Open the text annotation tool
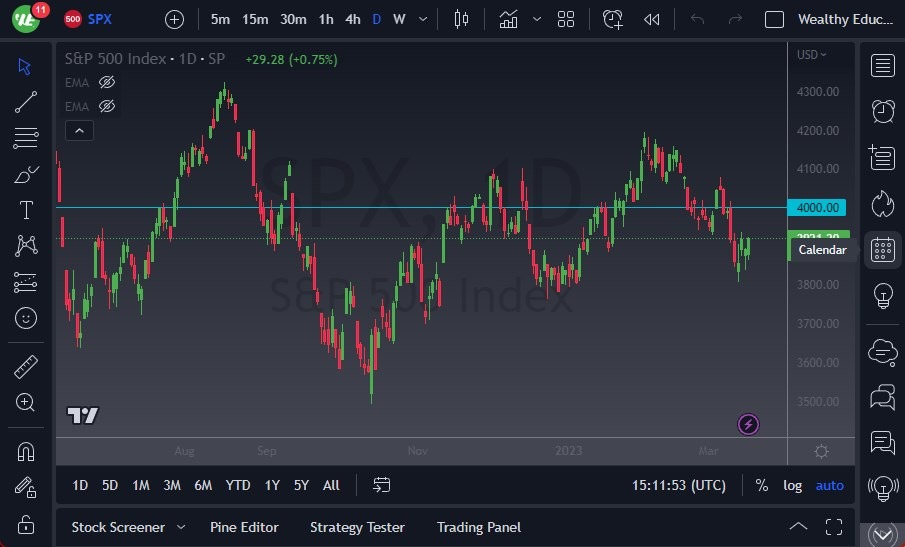This screenshot has width=905, height=547. pos(26,210)
